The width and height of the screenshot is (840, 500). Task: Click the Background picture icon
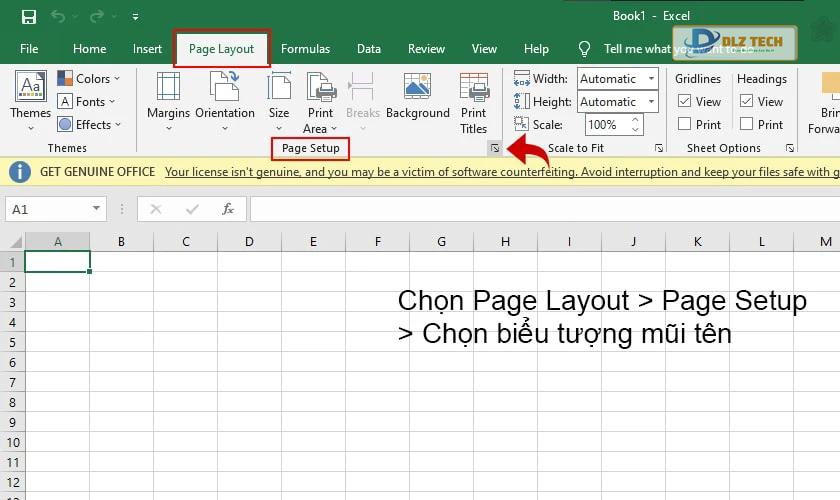[417, 86]
